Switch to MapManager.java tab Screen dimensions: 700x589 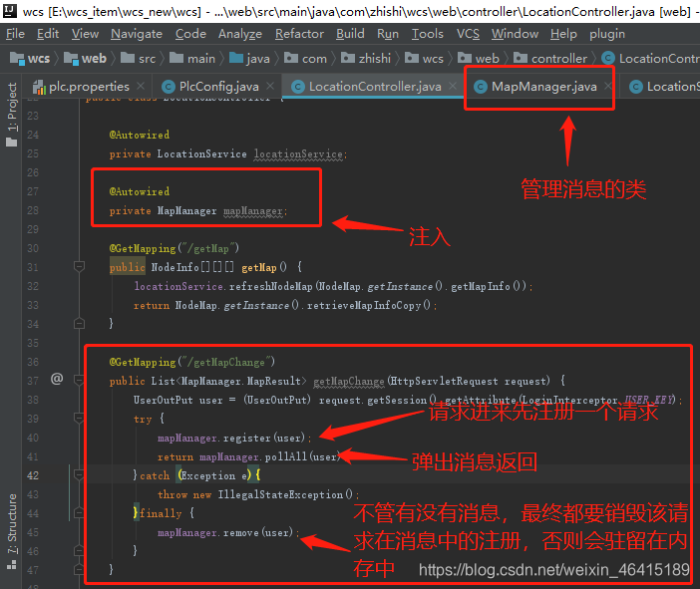coord(543,87)
